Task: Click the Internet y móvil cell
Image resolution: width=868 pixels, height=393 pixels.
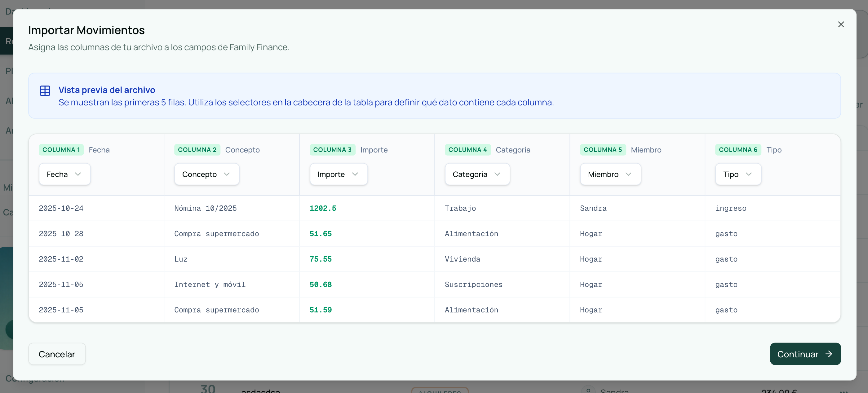Action: (x=210, y=284)
